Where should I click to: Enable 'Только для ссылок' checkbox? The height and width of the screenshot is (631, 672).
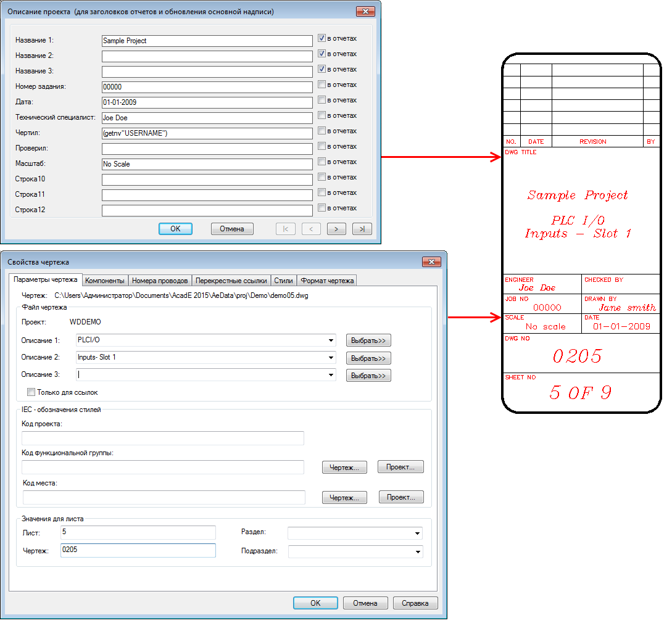31,392
